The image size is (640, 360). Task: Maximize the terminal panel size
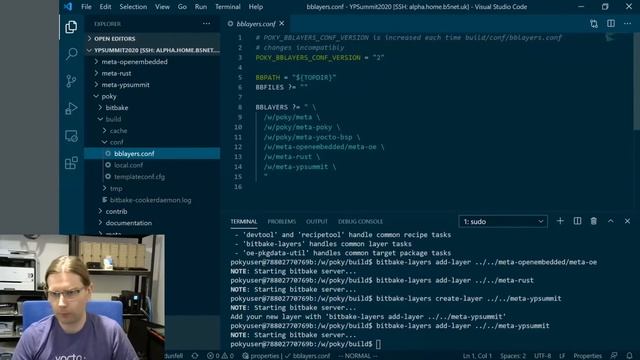(x=611, y=221)
